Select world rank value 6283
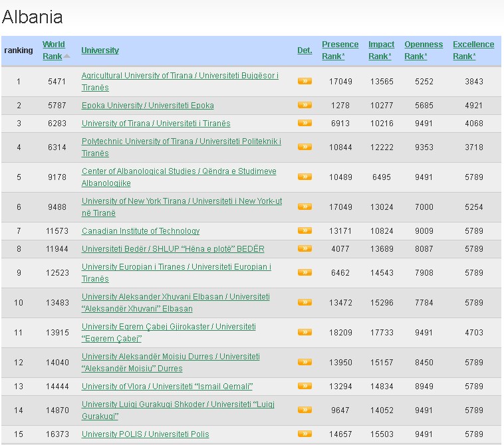 [57, 124]
